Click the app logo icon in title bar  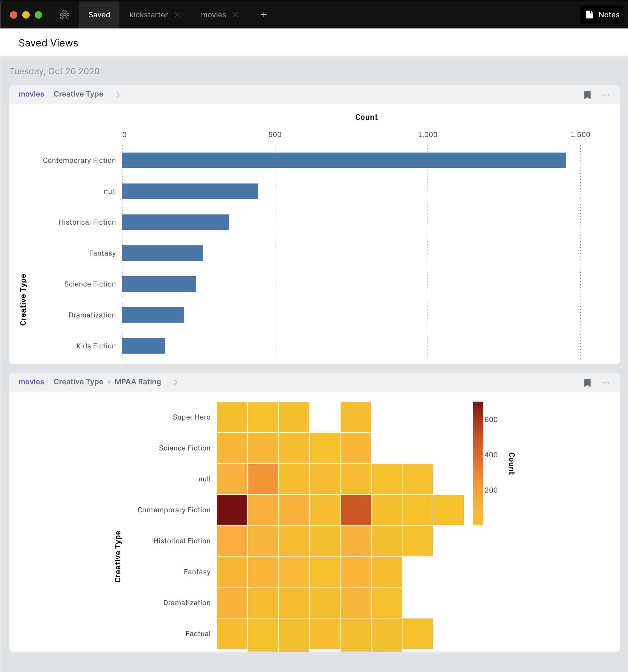pyautogui.click(x=64, y=15)
